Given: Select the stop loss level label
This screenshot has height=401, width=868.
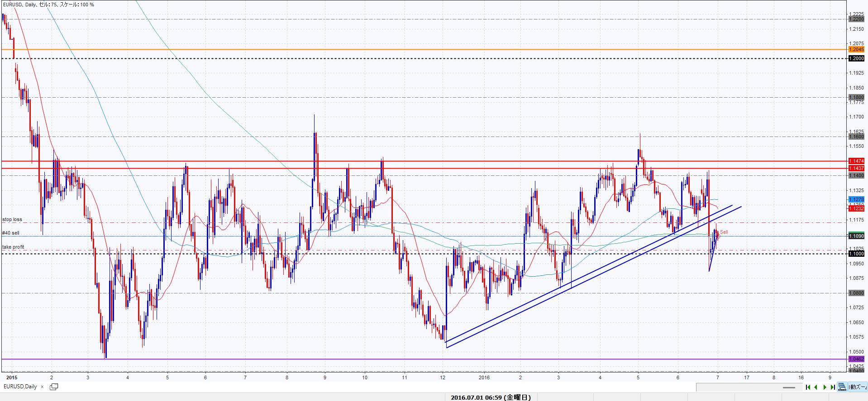Looking at the screenshot, I should [12, 219].
